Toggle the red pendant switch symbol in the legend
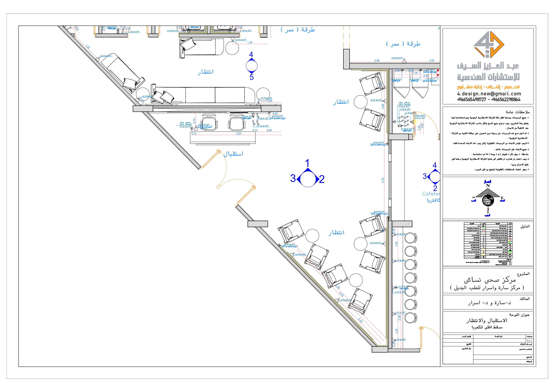Image resolution: width=555 pixels, height=392 pixels. click(510, 238)
